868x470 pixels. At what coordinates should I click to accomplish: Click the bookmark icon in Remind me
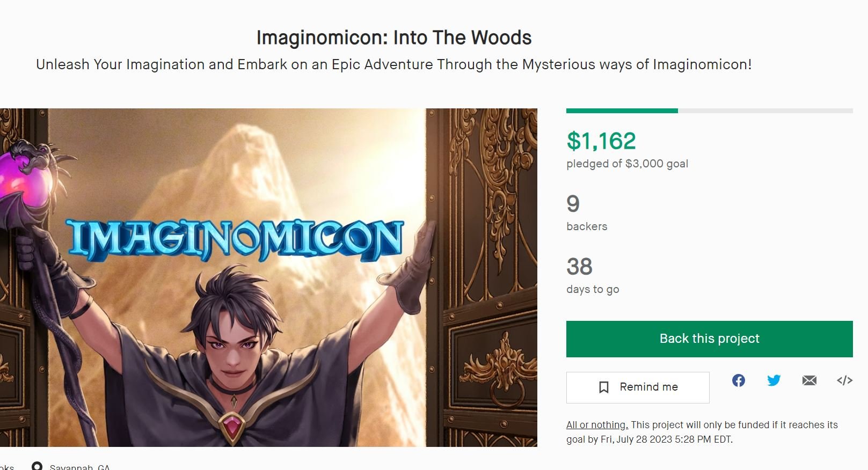(x=604, y=387)
